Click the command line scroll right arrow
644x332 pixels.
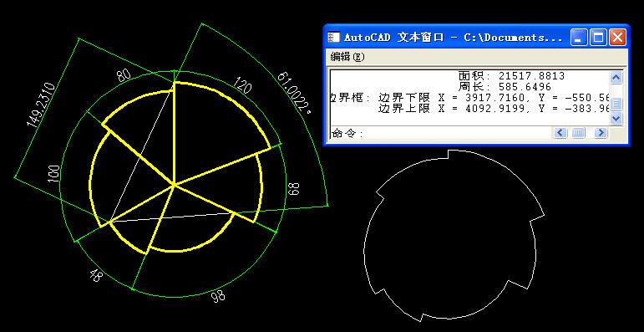[601, 132]
